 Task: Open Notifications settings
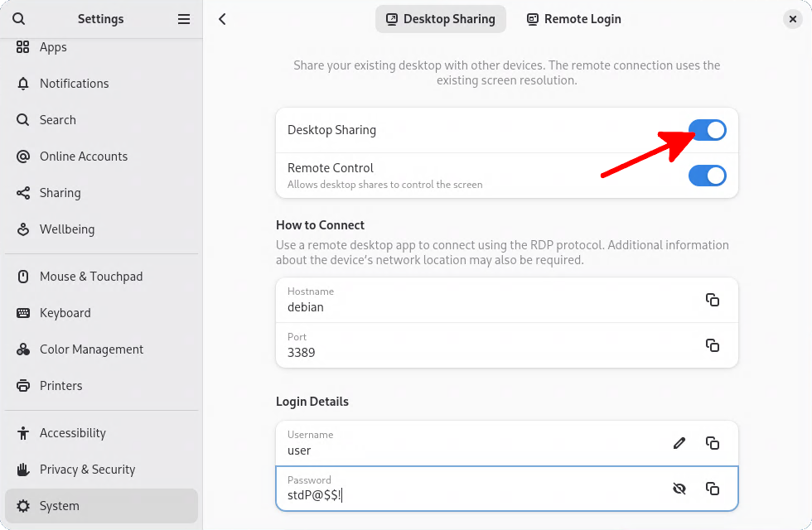[74, 84]
